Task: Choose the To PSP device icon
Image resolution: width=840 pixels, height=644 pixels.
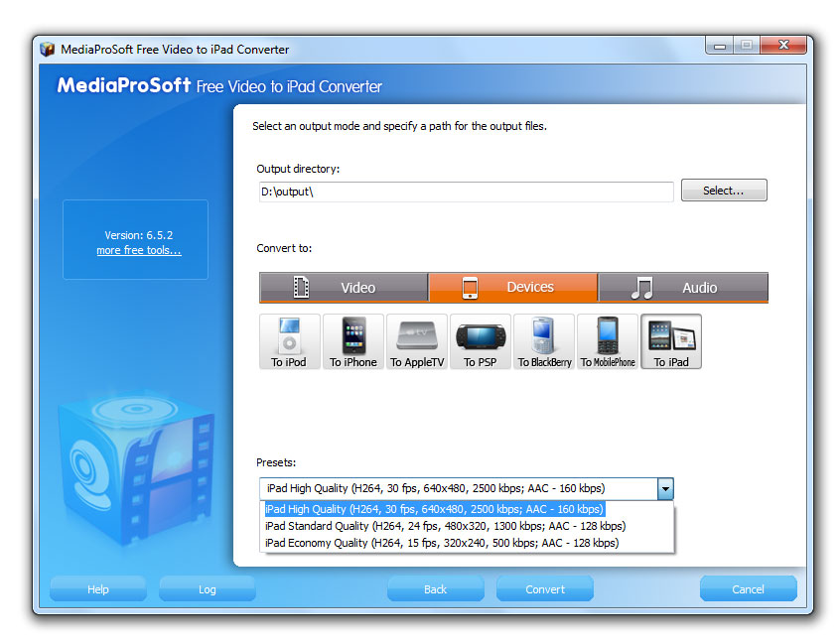Action: (x=481, y=341)
